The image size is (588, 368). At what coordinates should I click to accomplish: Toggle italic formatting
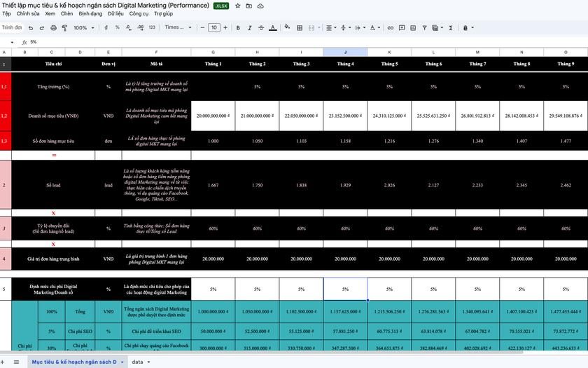[x=249, y=28]
